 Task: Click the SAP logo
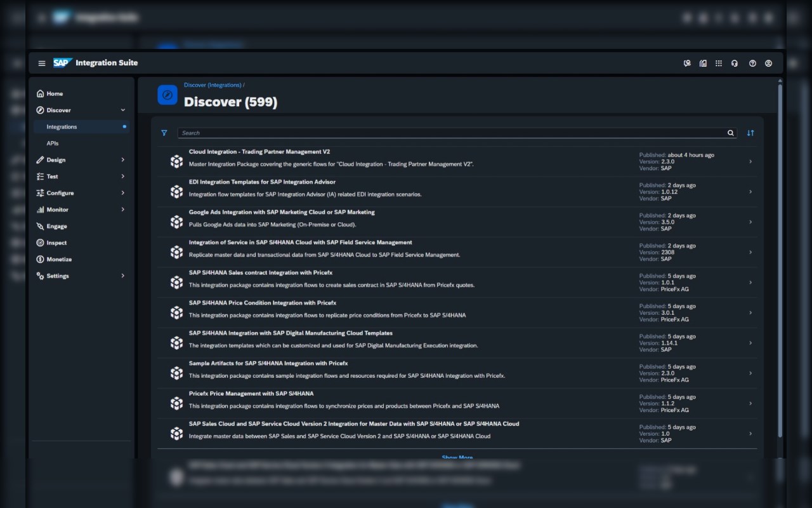tap(62, 63)
